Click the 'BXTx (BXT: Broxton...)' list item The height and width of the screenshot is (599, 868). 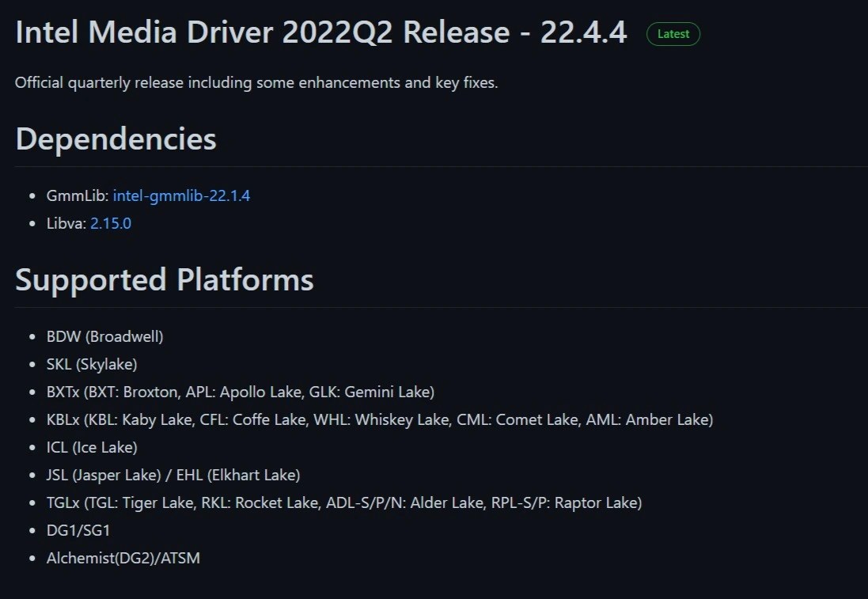[x=241, y=392]
